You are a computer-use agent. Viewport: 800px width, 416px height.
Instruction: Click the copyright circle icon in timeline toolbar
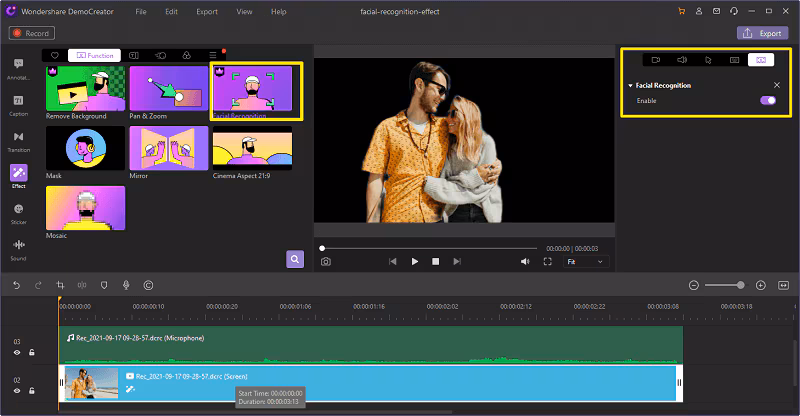point(148,285)
